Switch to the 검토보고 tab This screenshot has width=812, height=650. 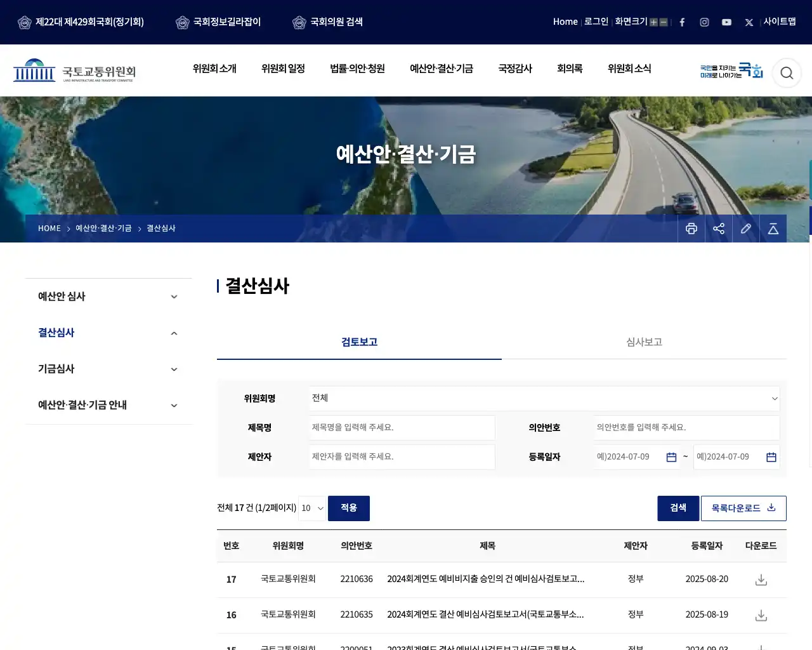359,342
